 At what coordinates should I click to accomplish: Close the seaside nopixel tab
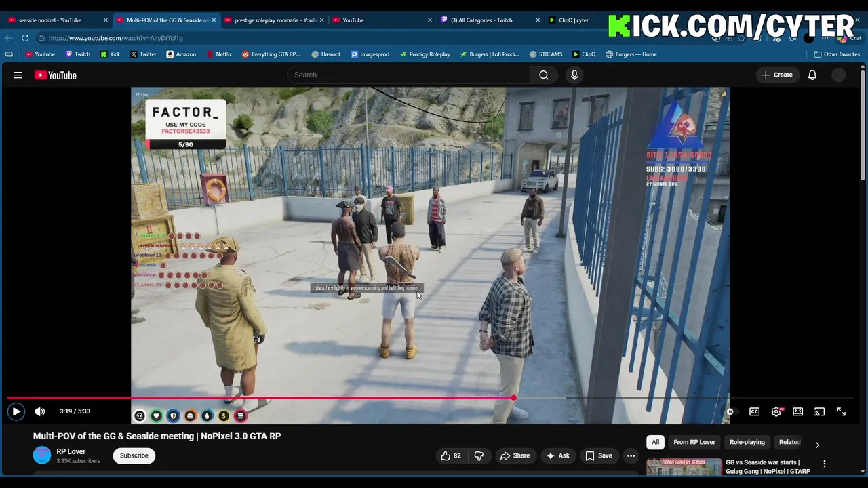[x=105, y=20]
